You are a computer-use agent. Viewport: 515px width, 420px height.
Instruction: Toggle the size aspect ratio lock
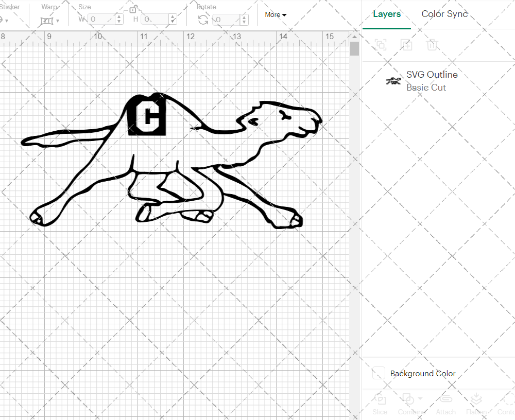(x=132, y=9)
